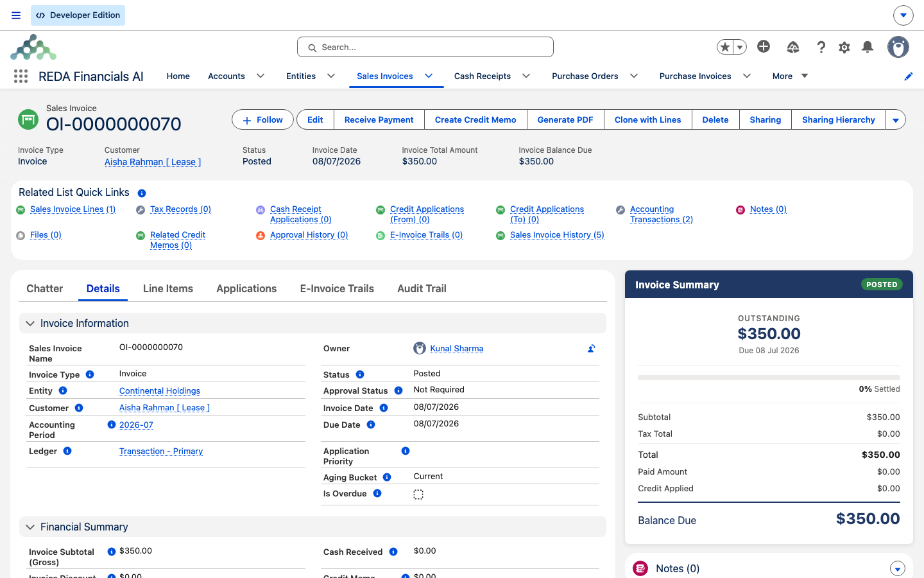The image size is (924, 578).
Task: Click the settled progress bar
Action: coord(769,378)
